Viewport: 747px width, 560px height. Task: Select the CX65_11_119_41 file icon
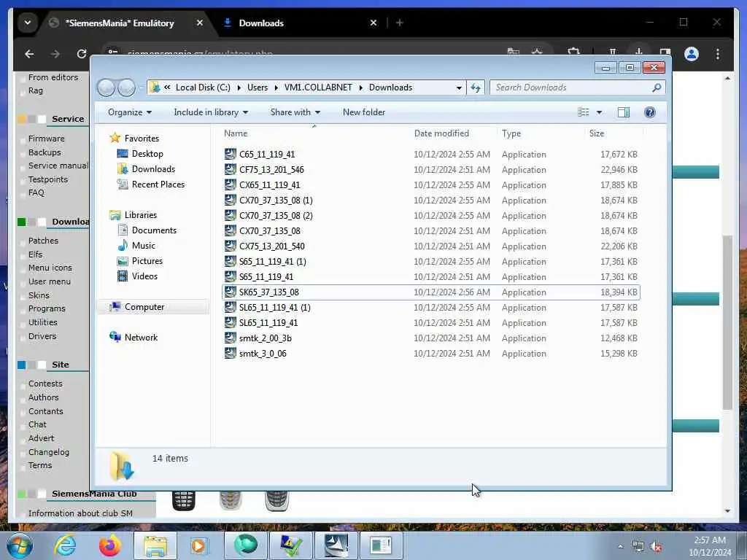point(230,184)
